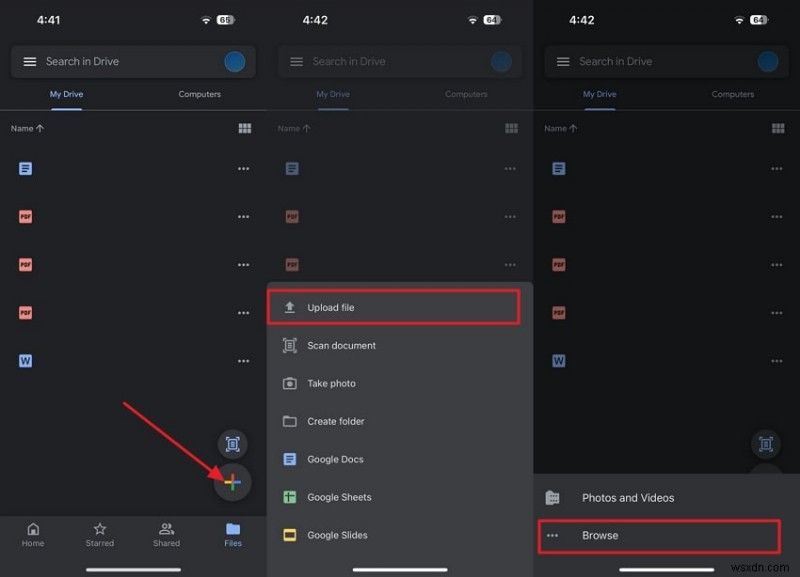Click Upload file arrow icon
The width and height of the screenshot is (800, 577).
click(290, 307)
